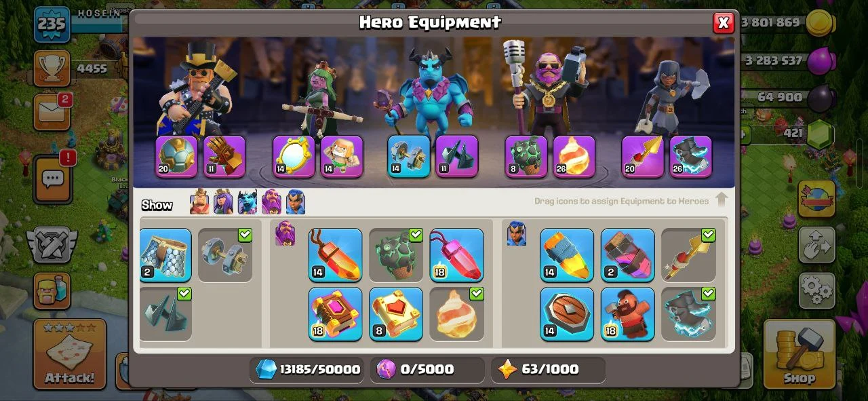This screenshot has width=868, height=401.
Task: Select the level 18 Hog Rider Puppet
Action: pyautogui.click(x=628, y=313)
